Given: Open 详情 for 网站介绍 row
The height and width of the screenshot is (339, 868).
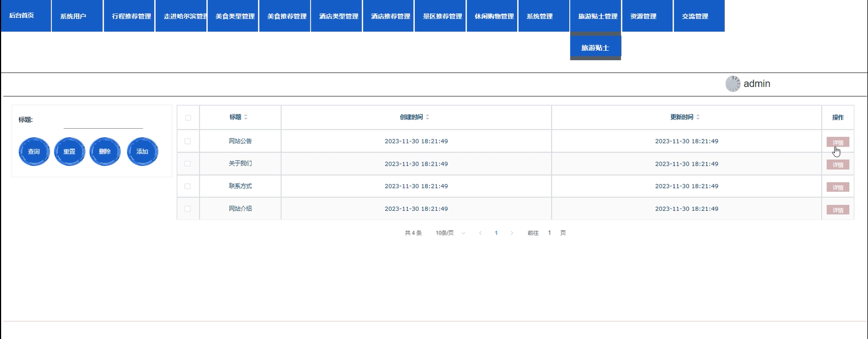Looking at the screenshot, I should (x=838, y=210).
